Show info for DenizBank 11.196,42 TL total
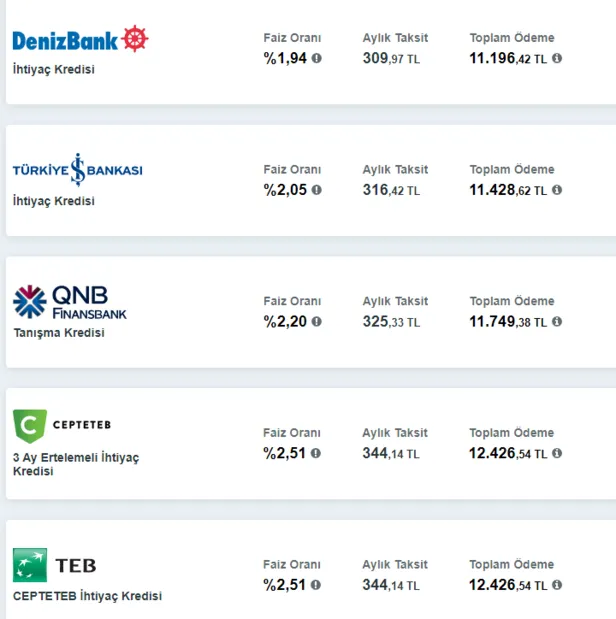 pyautogui.click(x=557, y=58)
